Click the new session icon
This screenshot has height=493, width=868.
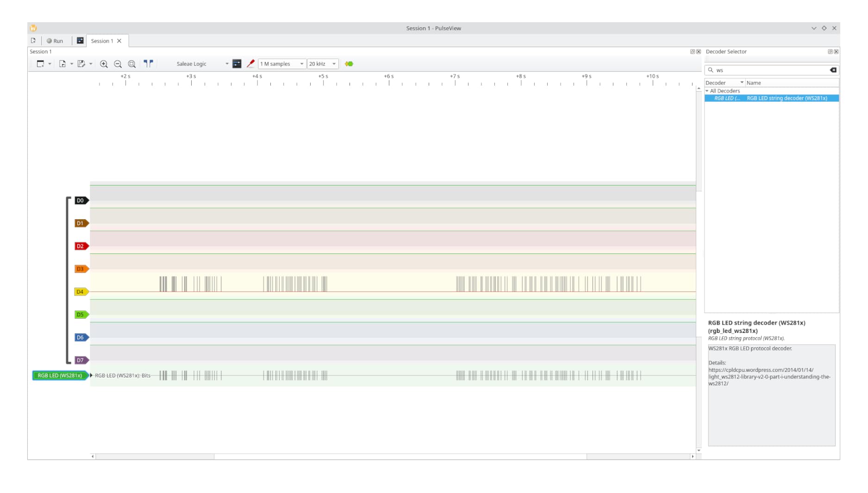(x=33, y=41)
